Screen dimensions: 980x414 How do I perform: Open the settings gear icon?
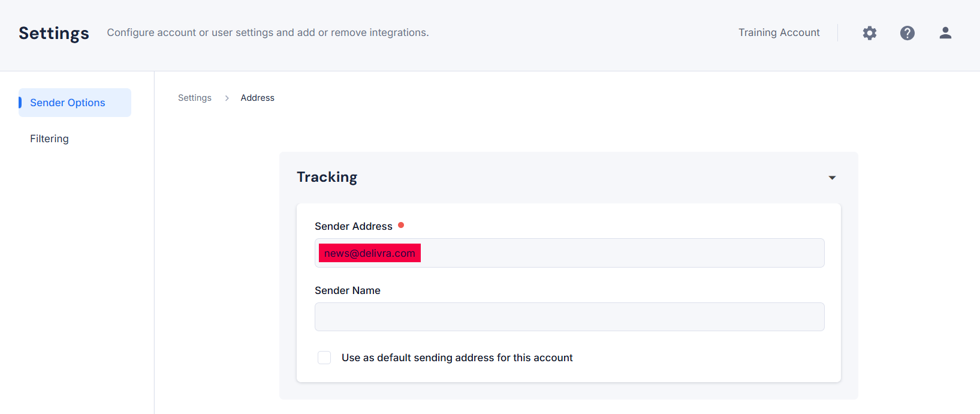tap(870, 33)
